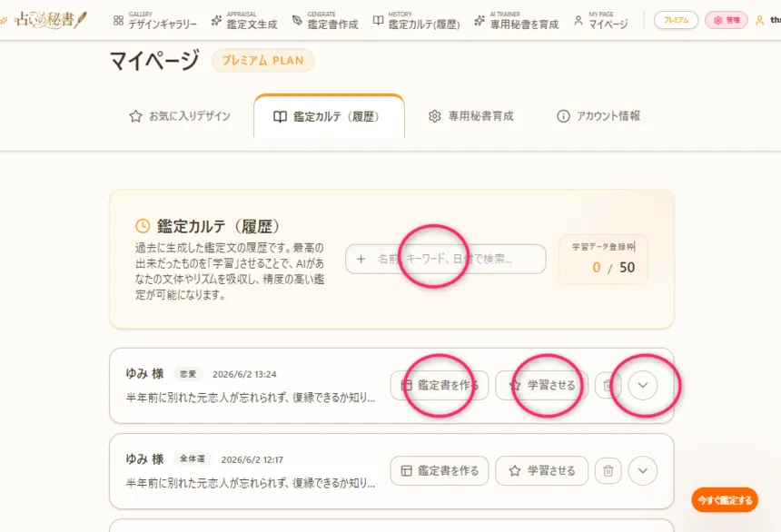Image resolution: width=781 pixels, height=532 pixels.
Task: Expand the 2026/6/2 13:24 record
Action: (643, 385)
